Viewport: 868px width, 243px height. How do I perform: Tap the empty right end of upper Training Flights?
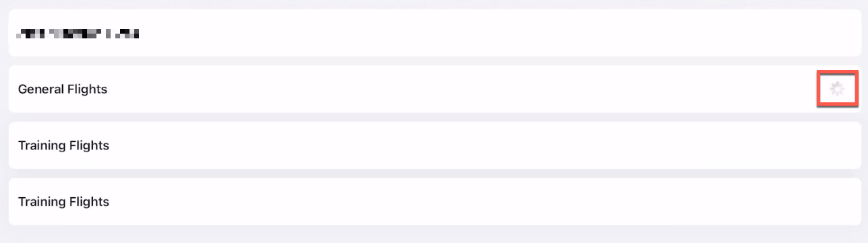[x=809, y=145]
